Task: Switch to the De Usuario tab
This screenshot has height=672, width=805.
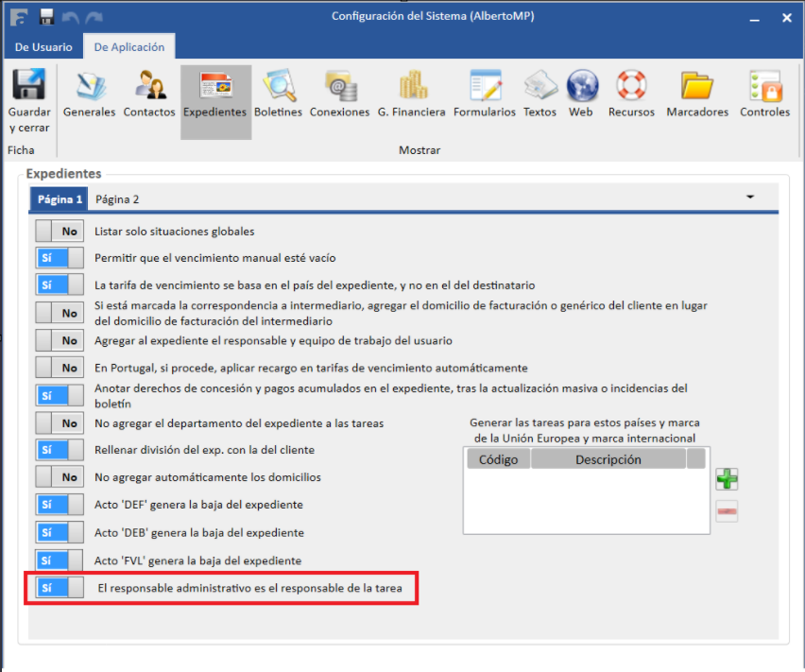Action: 43,47
